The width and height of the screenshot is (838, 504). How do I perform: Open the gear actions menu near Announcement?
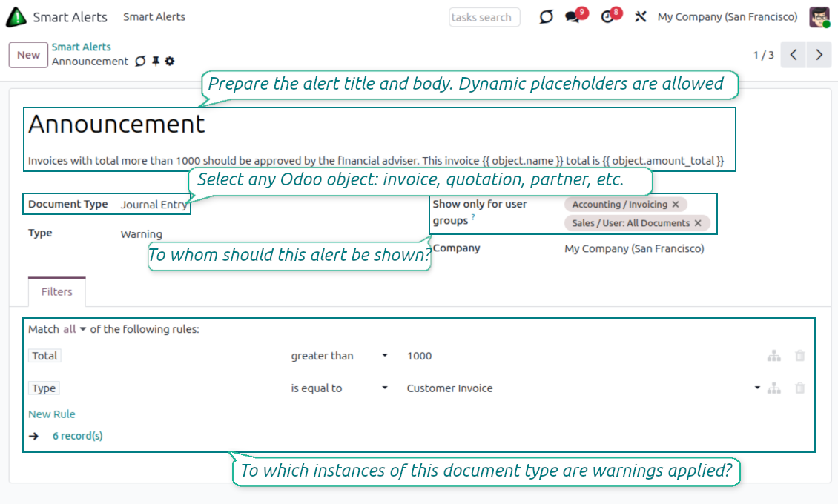coord(170,62)
